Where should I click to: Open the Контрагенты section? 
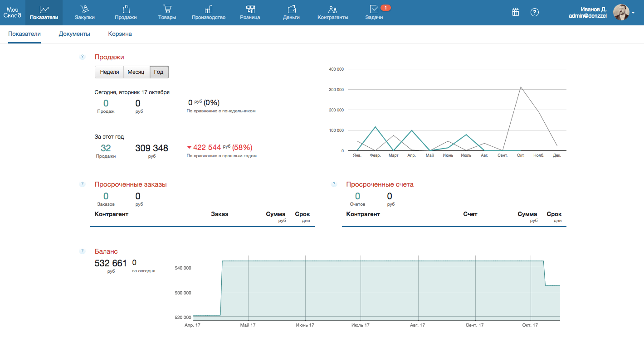pyautogui.click(x=333, y=13)
